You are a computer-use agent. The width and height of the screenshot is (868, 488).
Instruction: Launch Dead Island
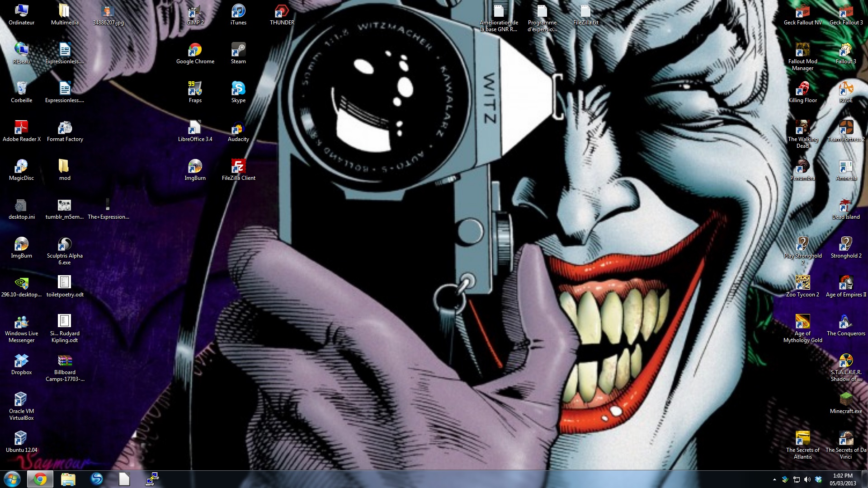pos(846,209)
